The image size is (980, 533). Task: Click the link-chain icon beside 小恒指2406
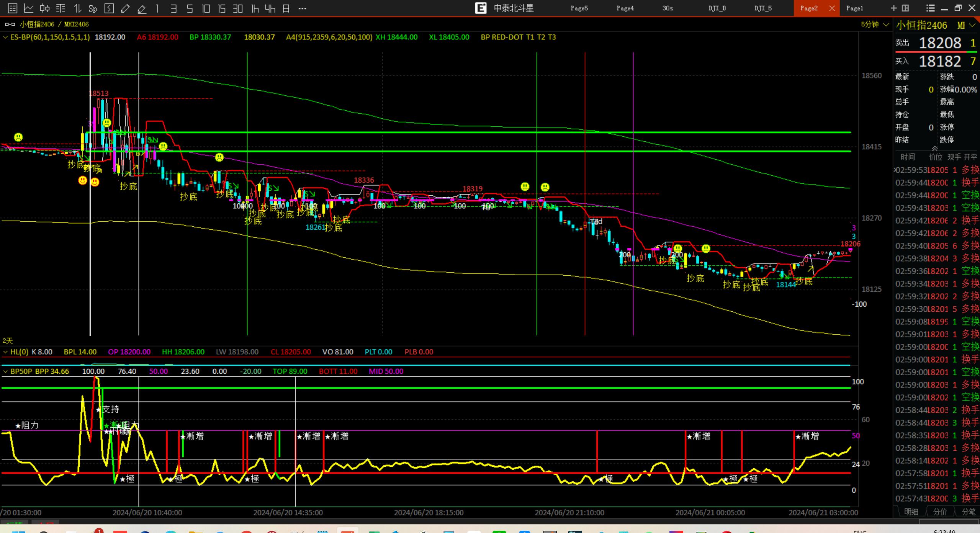pos(10,24)
